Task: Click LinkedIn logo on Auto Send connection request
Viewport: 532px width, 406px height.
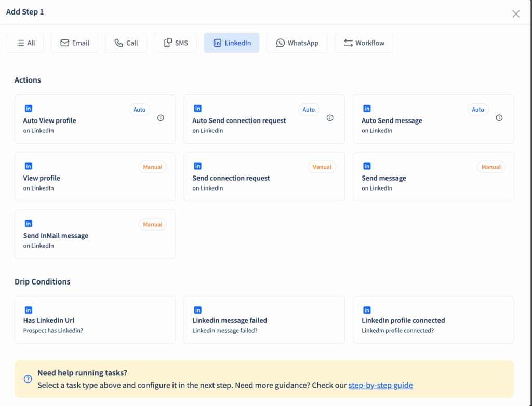Action: [198, 109]
